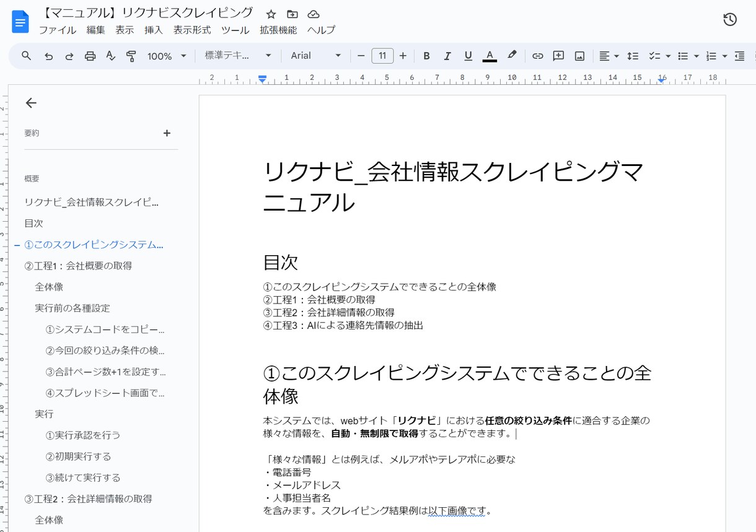Open text alignment options
Screen dimensions: 756x532
point(609,56)
